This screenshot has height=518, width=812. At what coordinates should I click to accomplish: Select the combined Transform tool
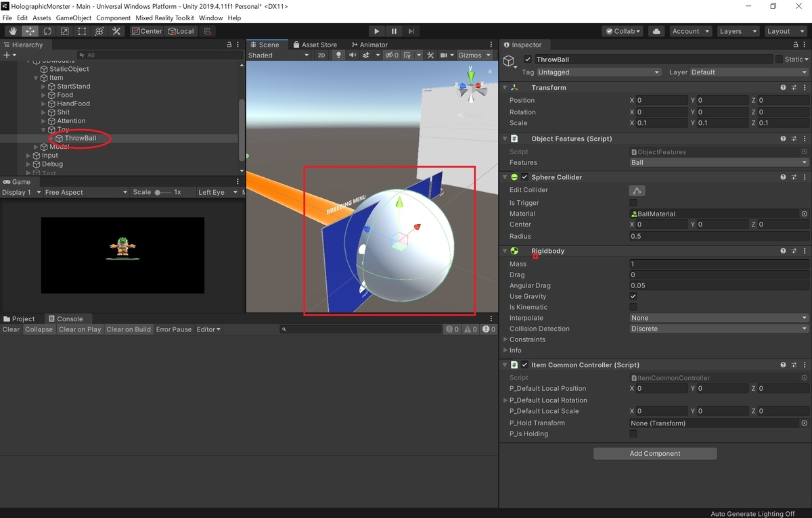click(x=99, y=31)
